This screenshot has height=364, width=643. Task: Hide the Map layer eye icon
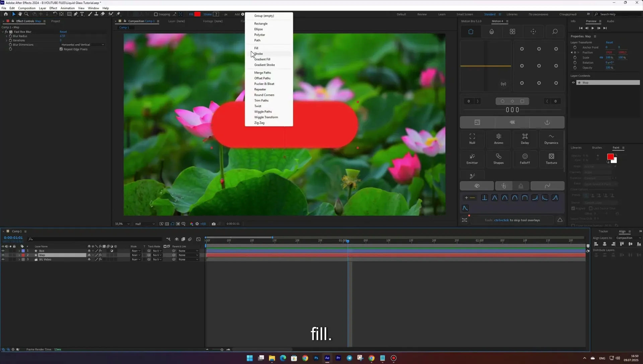[3, 255]
